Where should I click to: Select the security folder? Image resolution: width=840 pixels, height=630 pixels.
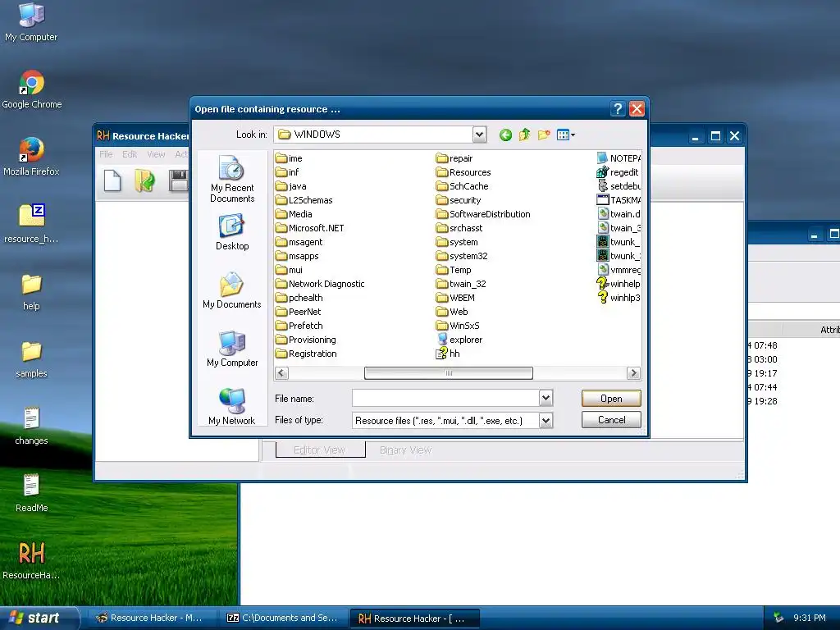459,200
